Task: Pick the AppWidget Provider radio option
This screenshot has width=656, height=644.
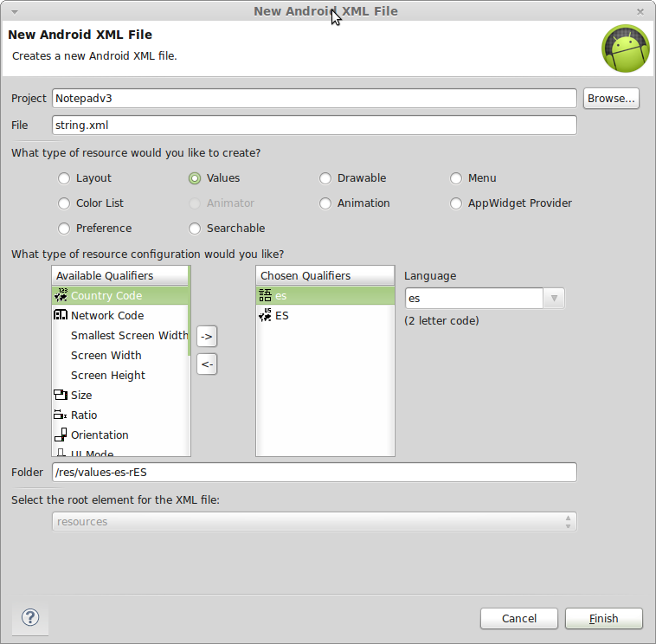Action: pos(455,203)
